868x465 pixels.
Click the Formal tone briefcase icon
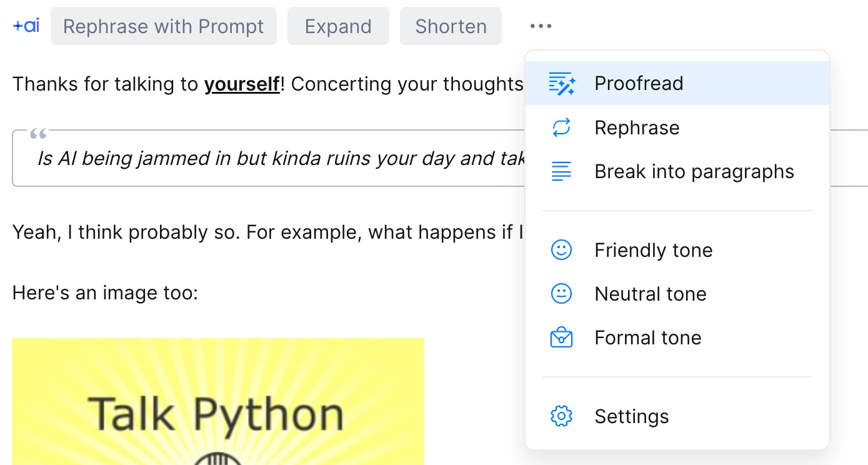pyautogui.click(x=561, y=338)
